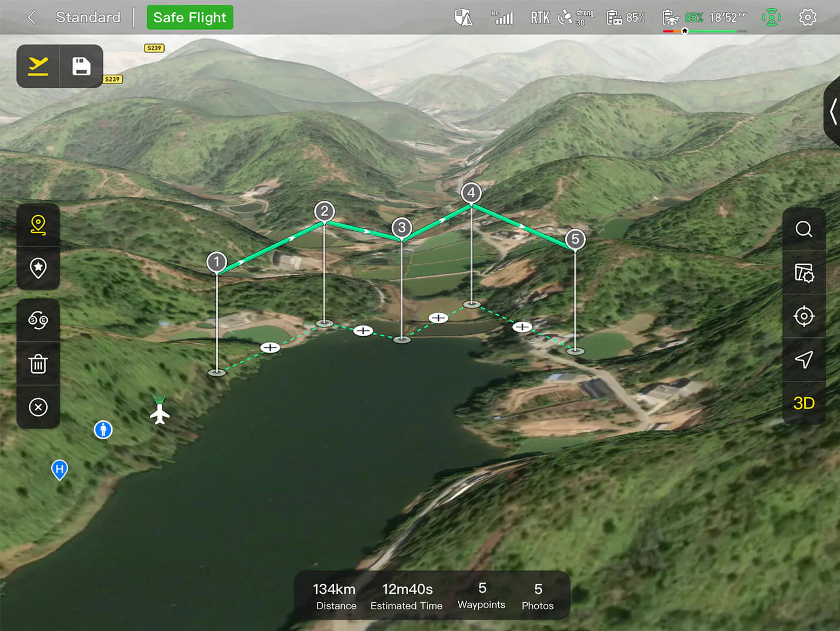Toggle map orientation compass arrow
This screenshot has height=631, width=840.
[x=804, y=360]
